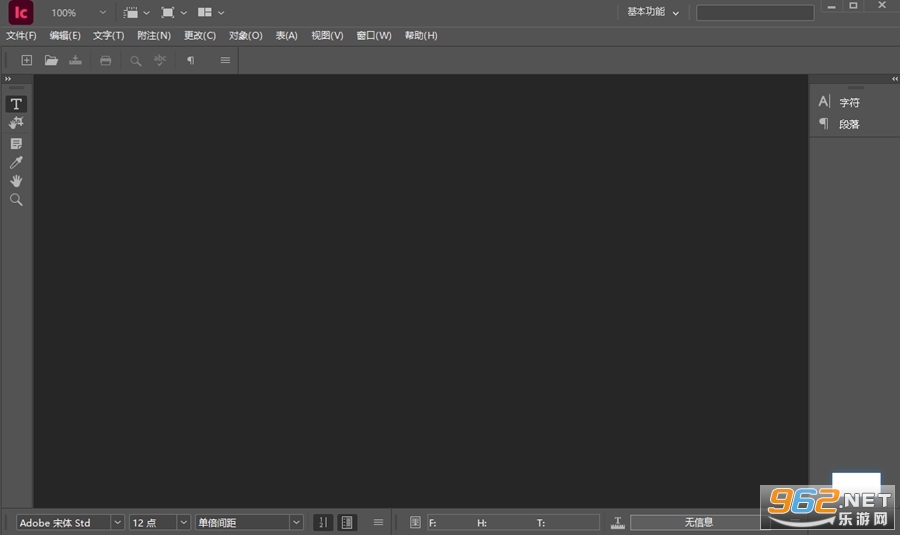Viewport: 900px width, 535px height.
Task: Select the Note tool
Action: pyautogui.click(x=16, y=144)
